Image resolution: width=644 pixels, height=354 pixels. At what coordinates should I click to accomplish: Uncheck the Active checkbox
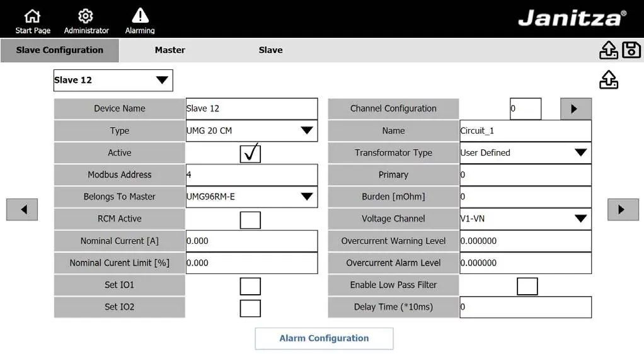tap(250, 154)
